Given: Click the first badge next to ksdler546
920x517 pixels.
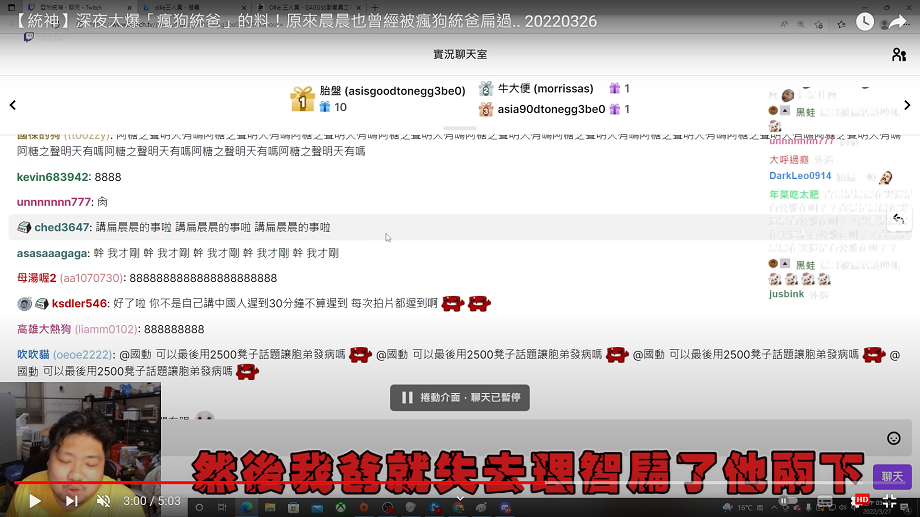Looking at the screenshot, I should coord(24,303).
